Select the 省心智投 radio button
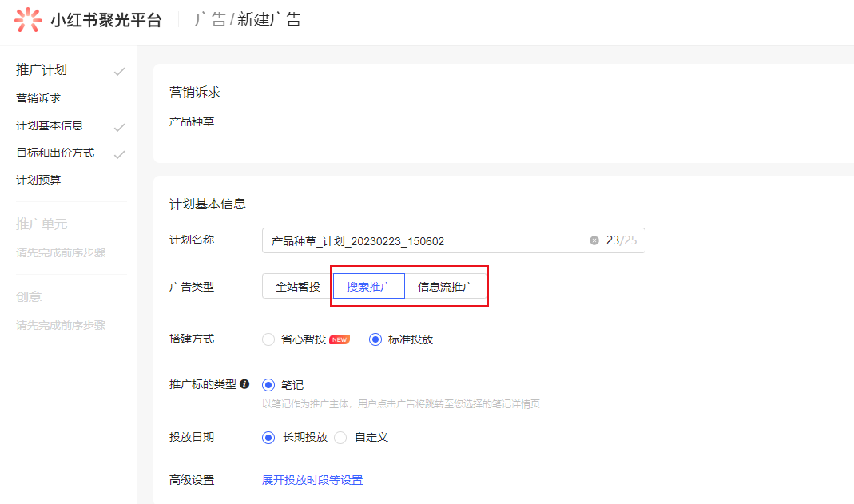The width and height of the screenshot is (854, 504). (x=268, y=339)
